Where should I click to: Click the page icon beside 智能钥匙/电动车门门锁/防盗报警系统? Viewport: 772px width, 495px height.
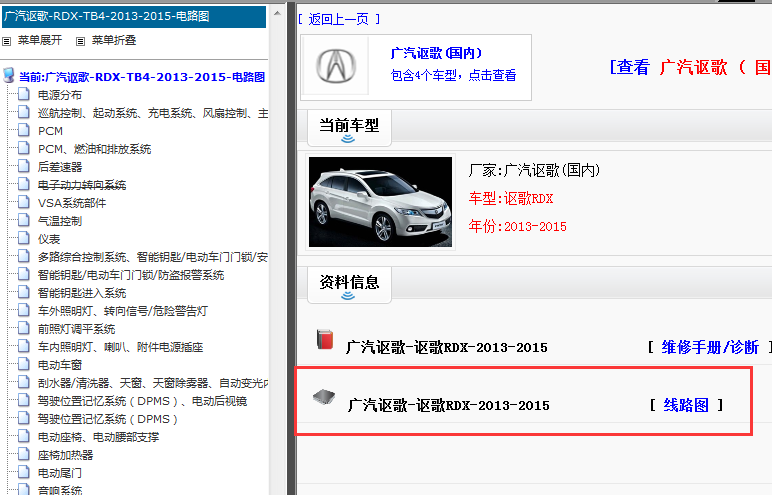pos(24,274)
